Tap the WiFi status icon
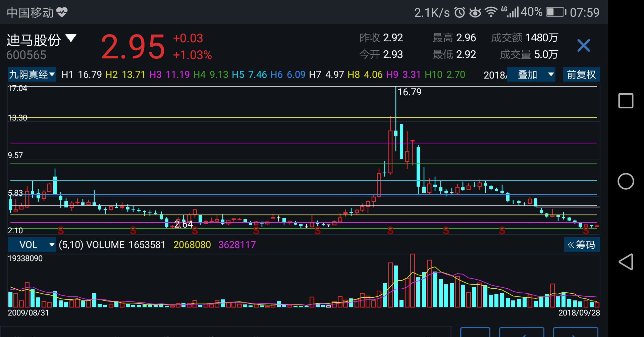The height and width of the screenshot is (337, 644). [x=491, y=12]
